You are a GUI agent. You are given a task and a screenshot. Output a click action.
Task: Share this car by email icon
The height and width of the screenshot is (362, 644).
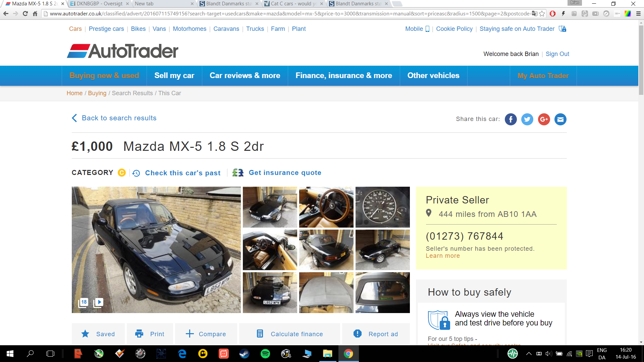560,119
